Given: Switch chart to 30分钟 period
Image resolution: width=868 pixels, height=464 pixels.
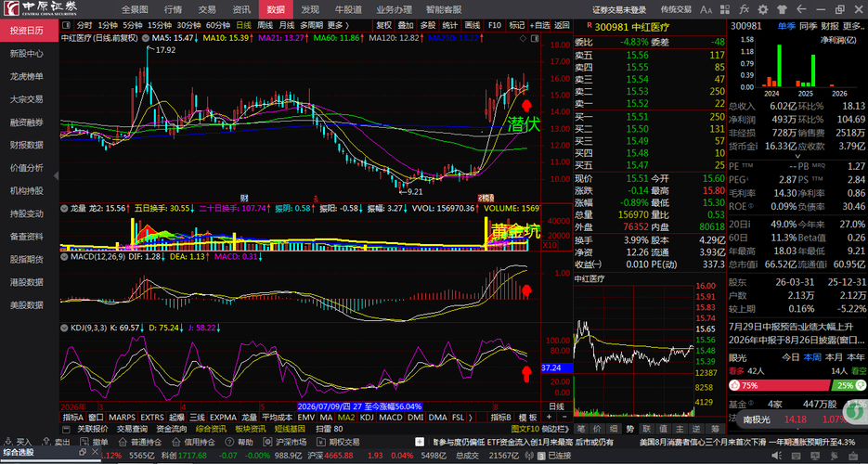Looking at the screenshot, I should 188,25.
